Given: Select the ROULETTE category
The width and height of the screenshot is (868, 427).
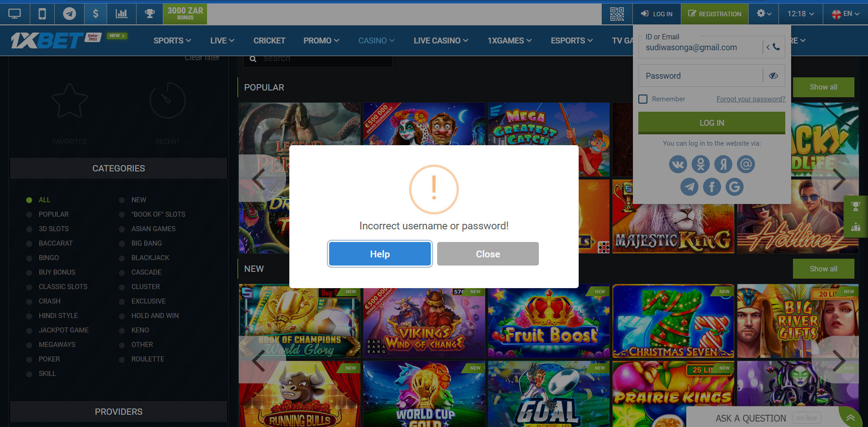Looking at the screenshot, I should [148, 359].
